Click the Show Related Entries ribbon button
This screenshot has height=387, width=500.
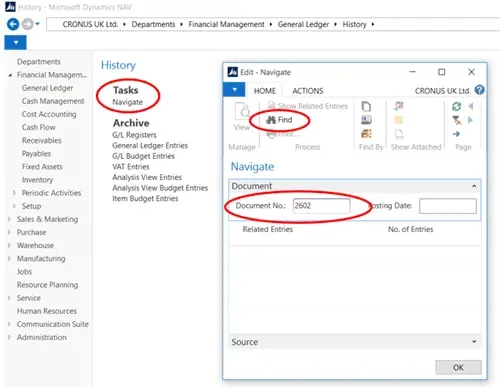(x=308, y=106)
